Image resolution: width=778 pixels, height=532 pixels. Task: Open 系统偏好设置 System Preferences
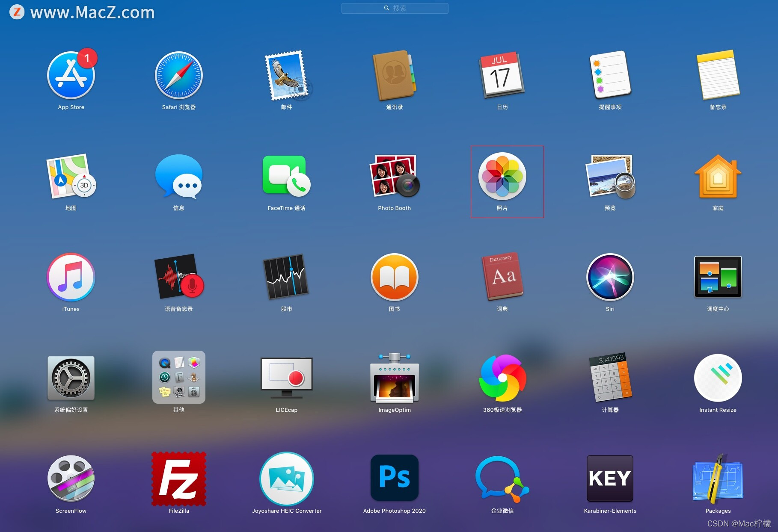[71, 378]
